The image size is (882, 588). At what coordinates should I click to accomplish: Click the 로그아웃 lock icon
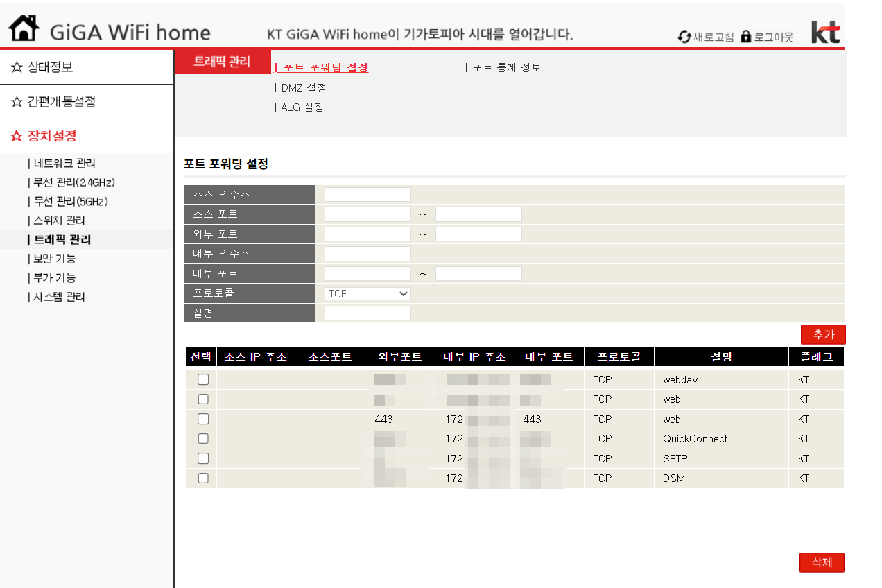pos(746,36)
